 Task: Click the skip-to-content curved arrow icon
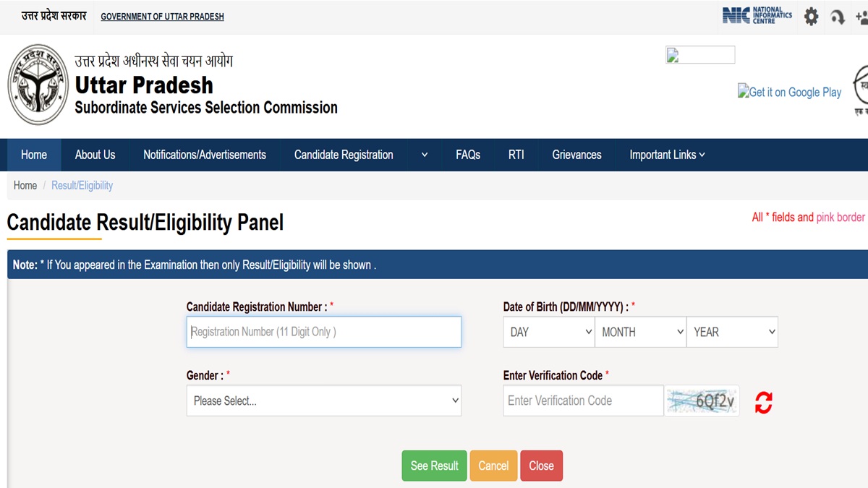838,17
